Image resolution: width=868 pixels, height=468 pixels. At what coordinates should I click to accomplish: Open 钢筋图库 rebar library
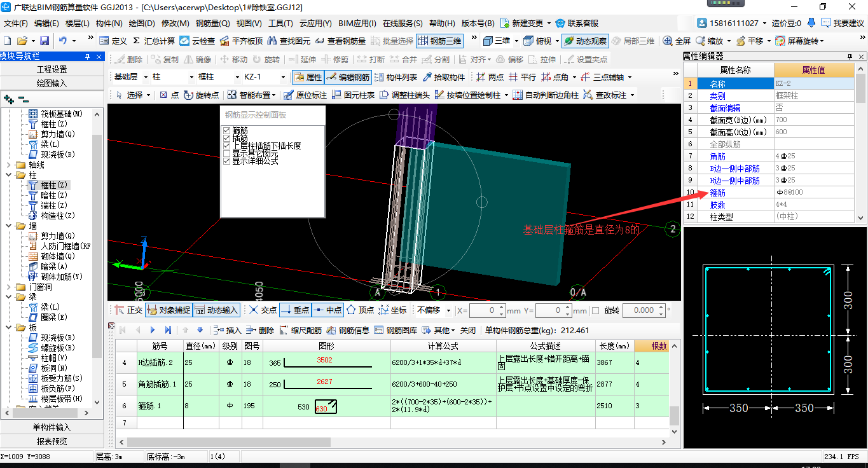coord(396,330)
